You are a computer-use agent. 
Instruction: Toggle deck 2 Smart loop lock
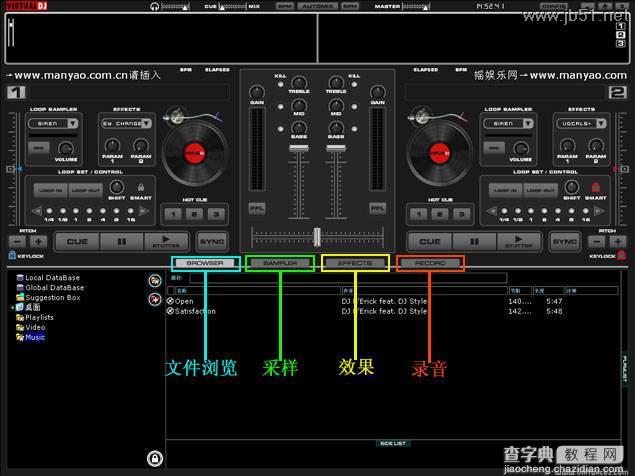tap(596, 187)
